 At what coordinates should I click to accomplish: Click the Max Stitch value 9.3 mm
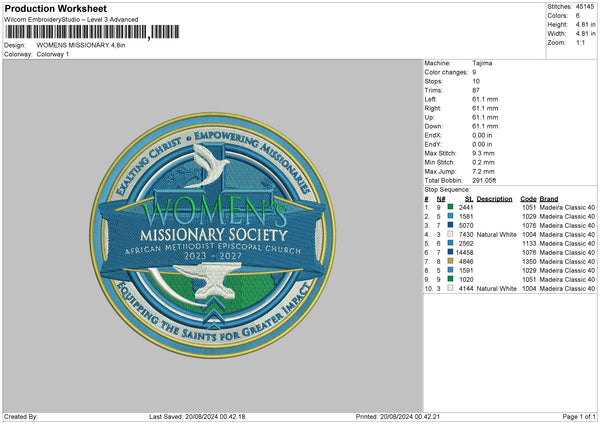[x=483, y=153]
